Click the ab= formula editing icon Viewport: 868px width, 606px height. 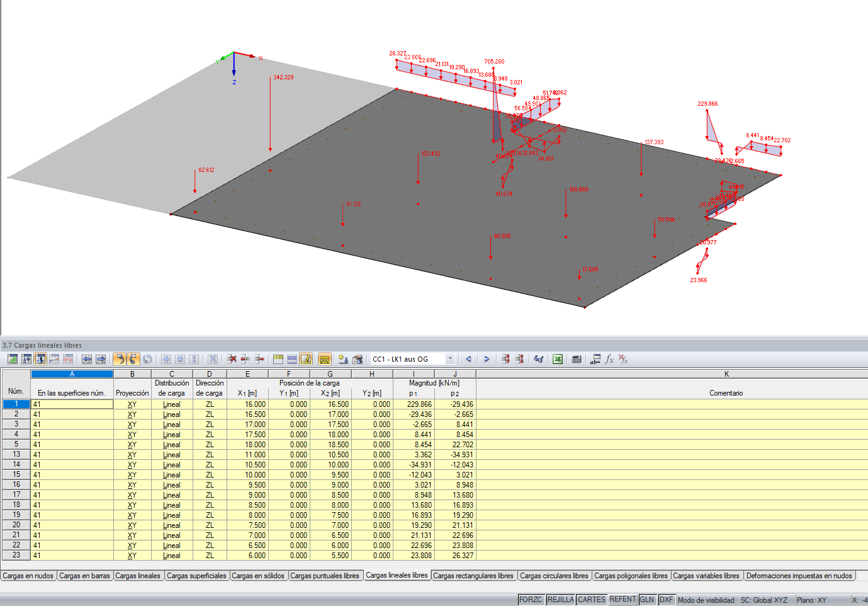click(595, 359)
